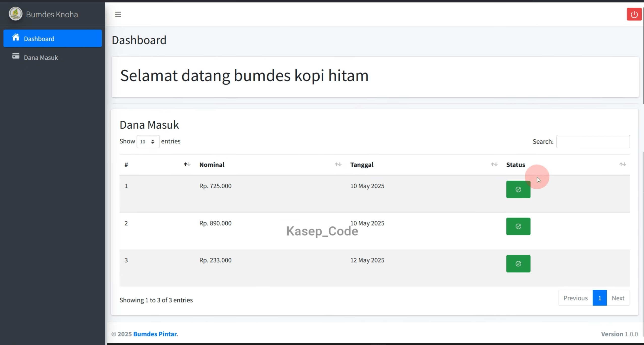Open the Dana Masuk sidebar menu item
The height and width of the screenshot is (345, 644).
pos(52,57)
